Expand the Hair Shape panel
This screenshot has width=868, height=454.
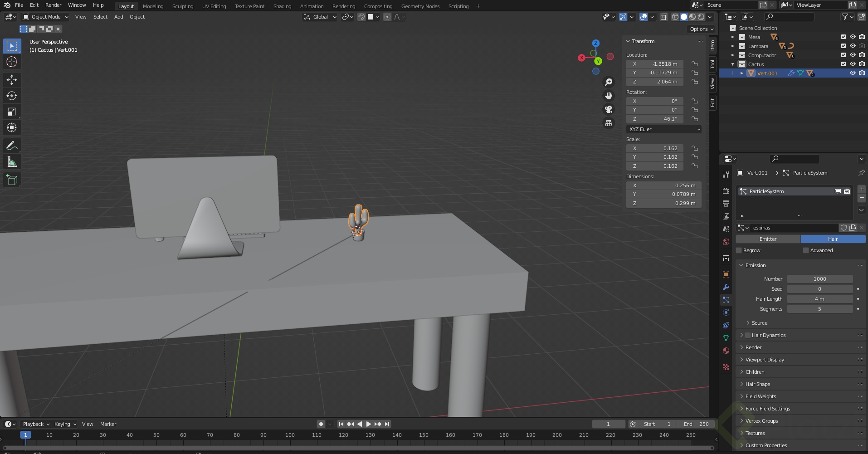pyautogui.click(x=757, y=384)
